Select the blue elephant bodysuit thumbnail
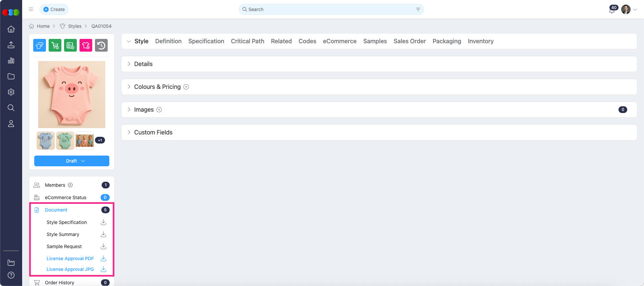This screenshot has height=286, width=644. coord(46,140)
